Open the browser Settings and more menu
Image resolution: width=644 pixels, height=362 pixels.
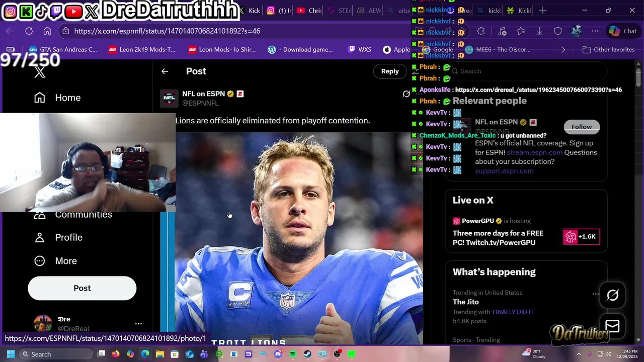click(595, 31)
